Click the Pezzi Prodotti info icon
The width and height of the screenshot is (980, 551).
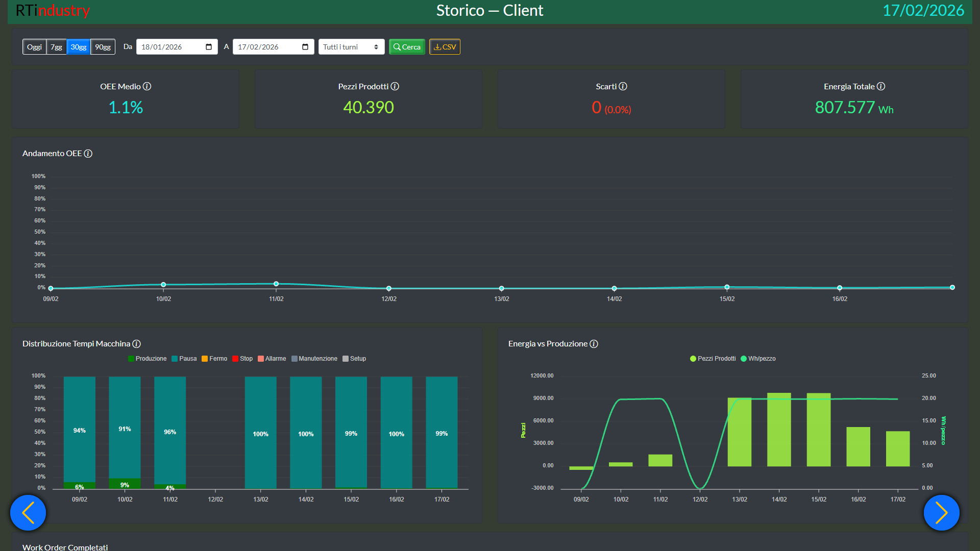click(395, 87)
